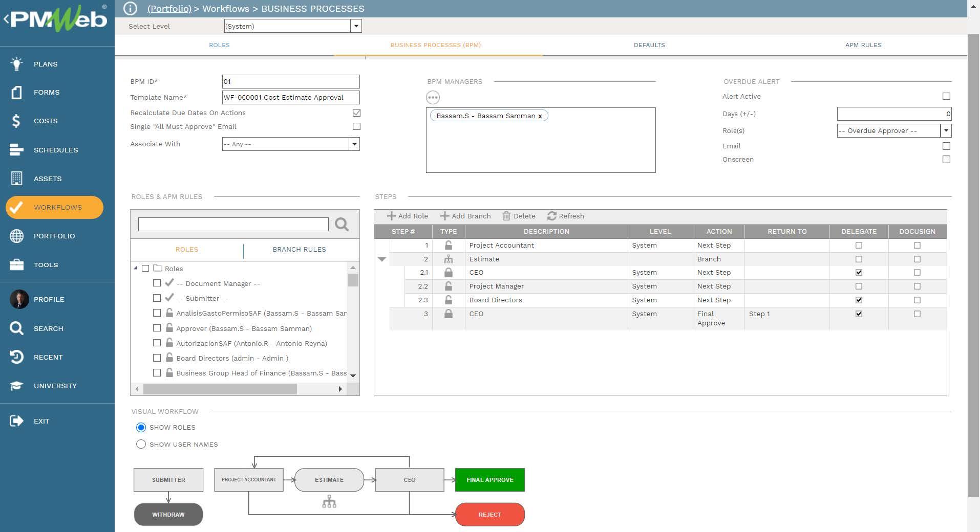Image resolution: width=980 pixels, height=532 pixels.
Task: Click the search magnifier icon in Roles panel
Action: [342, 224]
